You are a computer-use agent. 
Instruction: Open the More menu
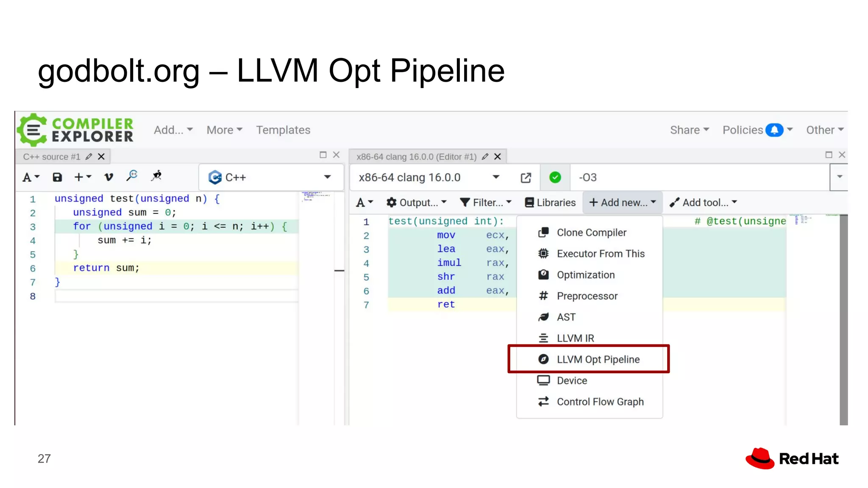click(x=224, y=130)
